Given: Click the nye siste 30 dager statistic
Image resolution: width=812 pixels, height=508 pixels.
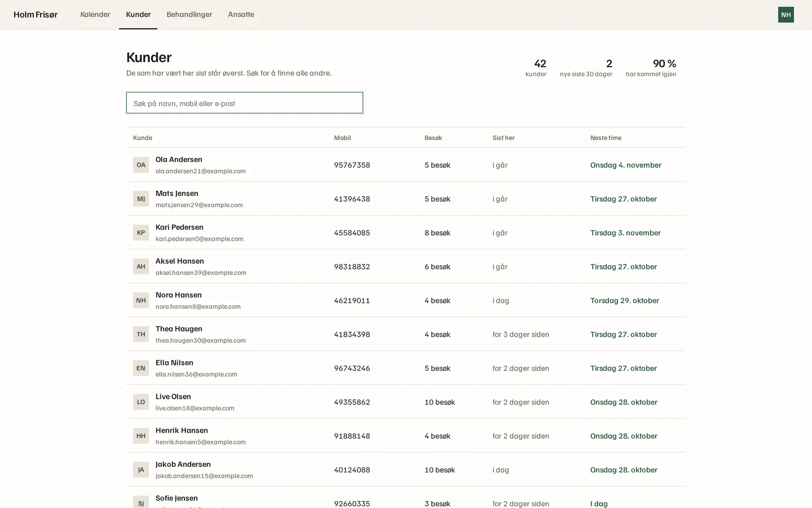Looking at the screenshot, I should pyautogui.click(x=586, y=68).
